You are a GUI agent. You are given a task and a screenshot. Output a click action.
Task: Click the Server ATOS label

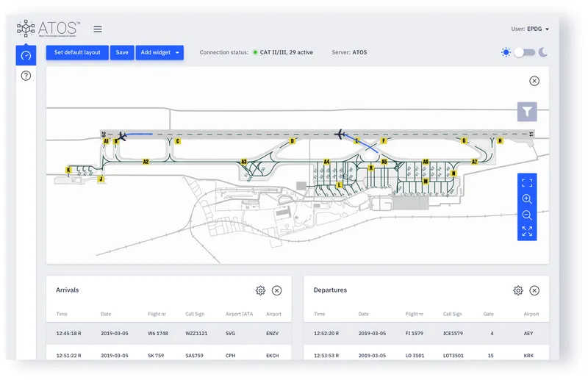click(x=349, y=52)
